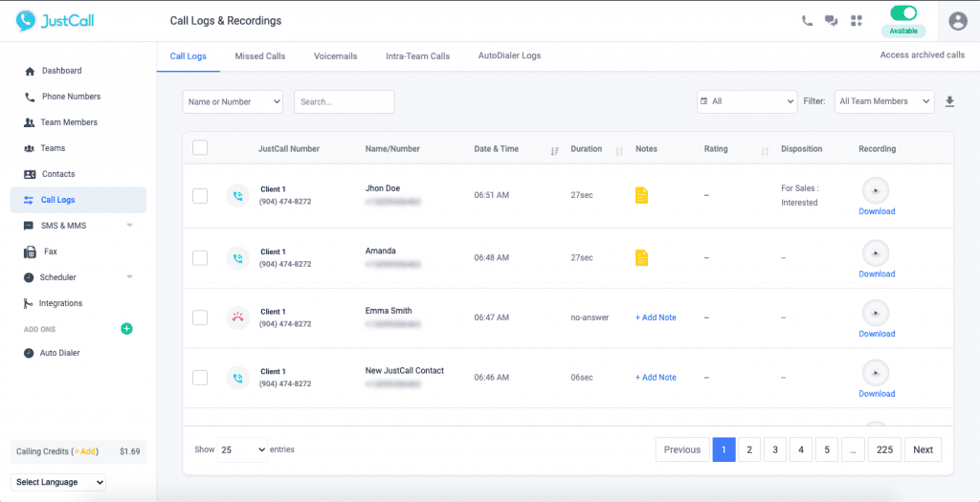Click Add Note for Emma Smith
This screenshot has width=980, height=502.
[656, 317]
